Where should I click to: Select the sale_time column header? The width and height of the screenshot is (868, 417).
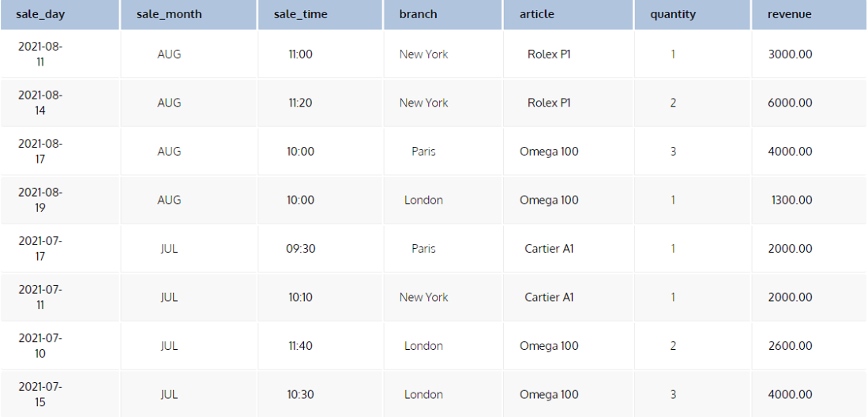300,14
